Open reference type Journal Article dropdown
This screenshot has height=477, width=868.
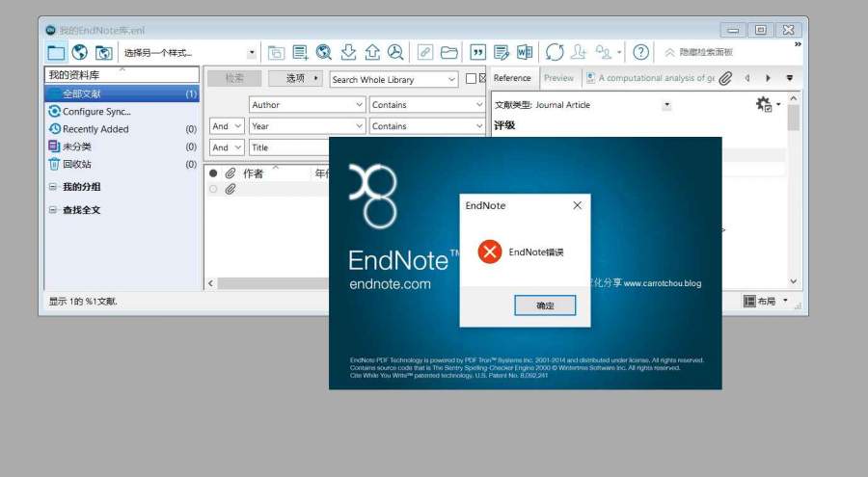point(667,105)
